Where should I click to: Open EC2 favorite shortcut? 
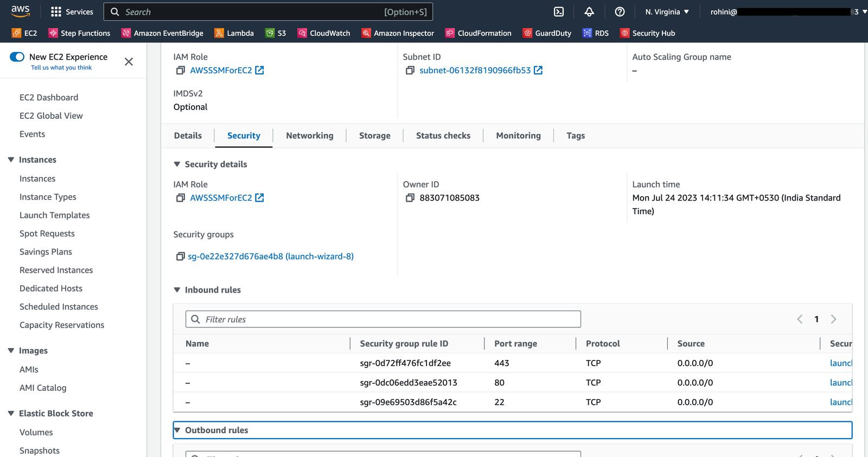[24, 33]
